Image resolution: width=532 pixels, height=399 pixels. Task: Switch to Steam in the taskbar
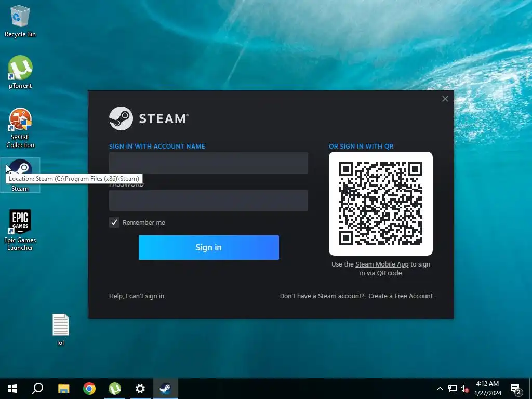166,389
